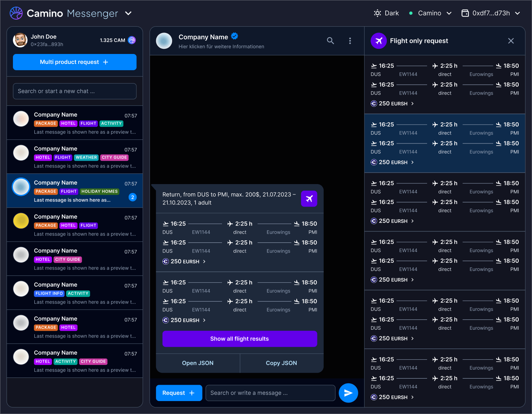Click the green network status dot beside Camino
This screenshot has height=414, width=532.
410,13
